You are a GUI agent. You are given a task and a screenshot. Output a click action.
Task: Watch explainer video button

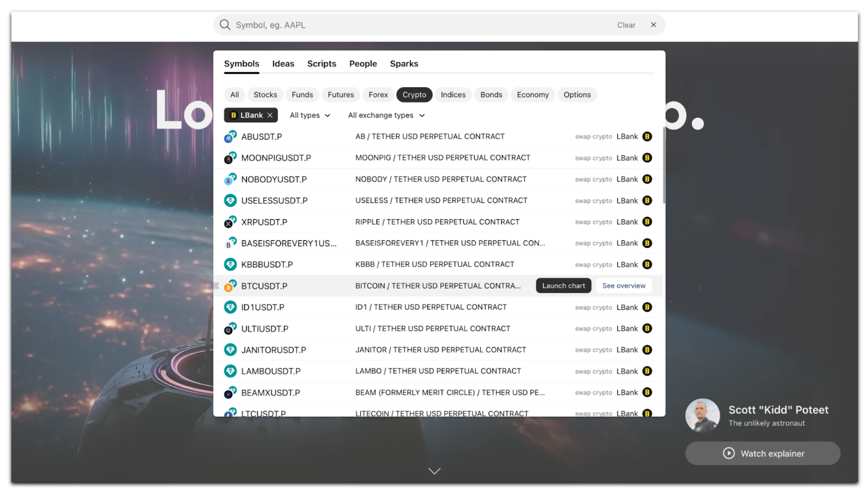(x=763, y=453)
